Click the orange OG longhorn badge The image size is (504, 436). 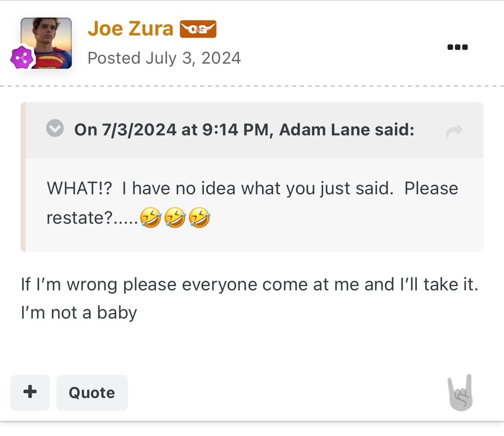tap(198, 29)
